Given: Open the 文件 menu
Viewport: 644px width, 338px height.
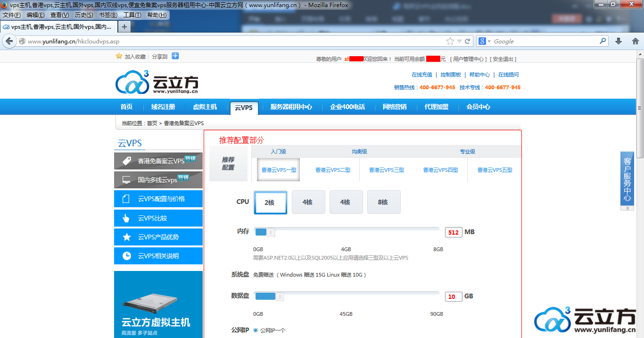Looking at the screenshot, I should (x=12, y=15).
